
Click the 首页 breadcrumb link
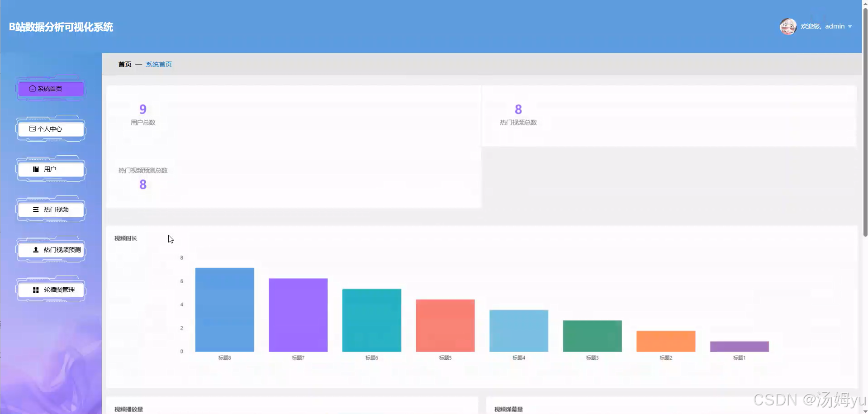coord(125,64)
